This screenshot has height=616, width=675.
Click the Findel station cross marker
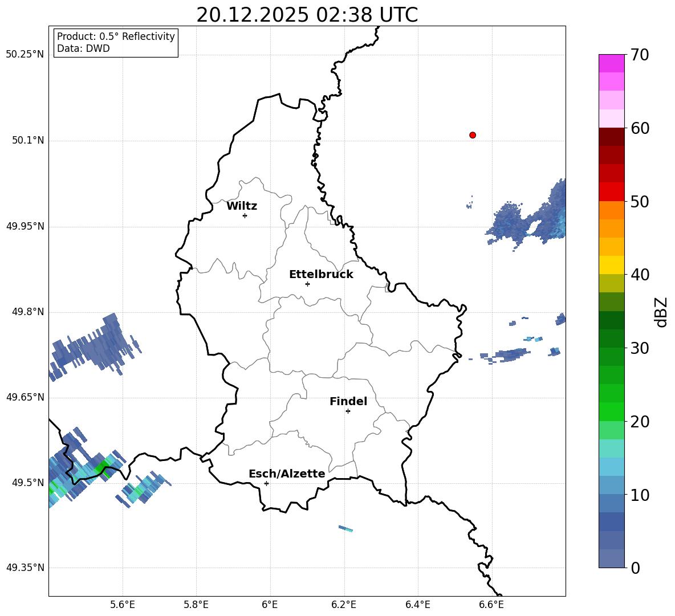click(x=348, y=411)
